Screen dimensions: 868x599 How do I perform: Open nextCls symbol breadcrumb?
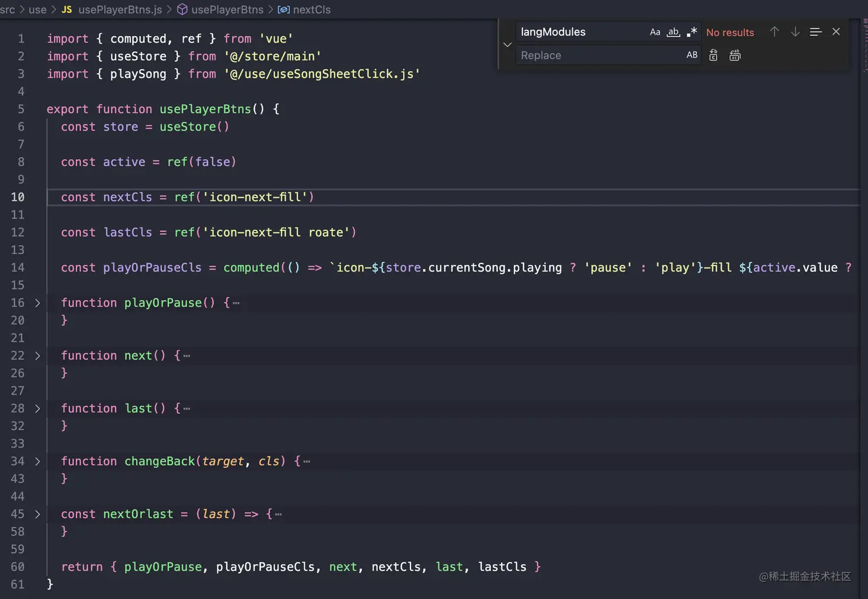pos(312,10)
